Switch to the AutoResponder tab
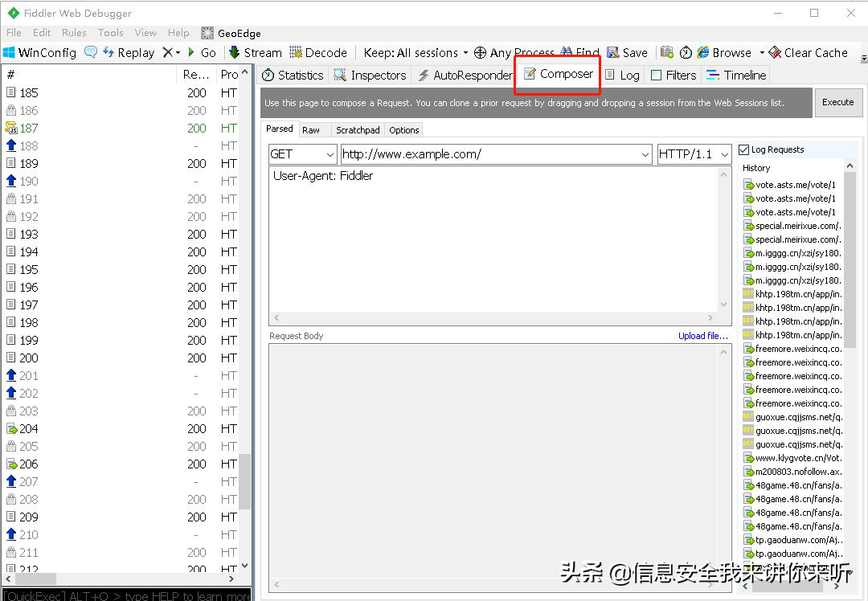The height and width of the screenshot is (601, 868). tap(465, 76)
